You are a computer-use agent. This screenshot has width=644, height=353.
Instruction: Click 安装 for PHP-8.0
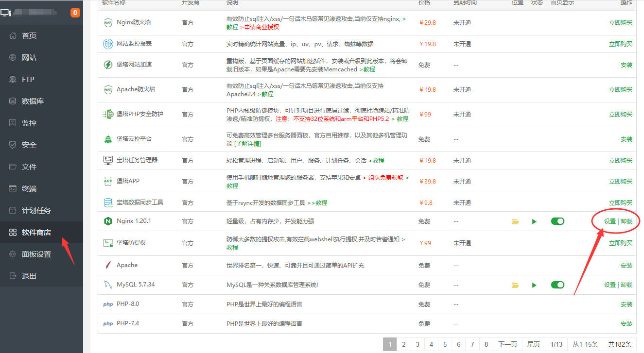pyautogui.click(x=627, y=304)
